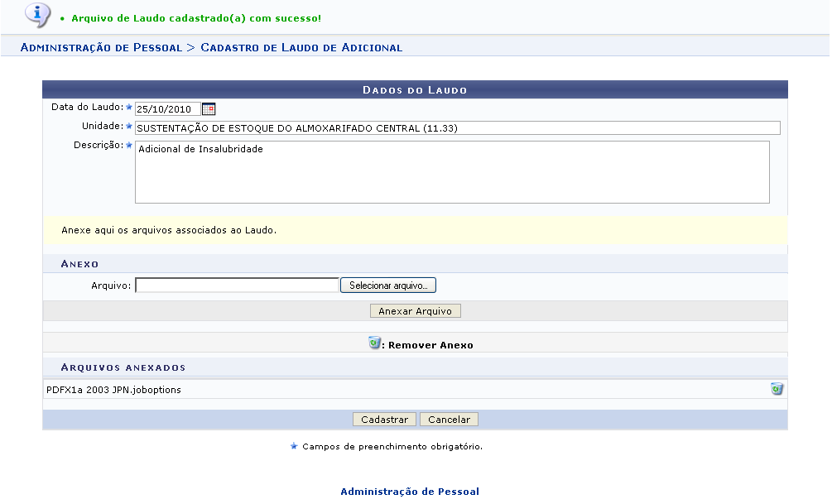Image resolution: width=832 pixels, height=504 pixels.
Task: Click the Descrição text area
Action: pos(452,172)
